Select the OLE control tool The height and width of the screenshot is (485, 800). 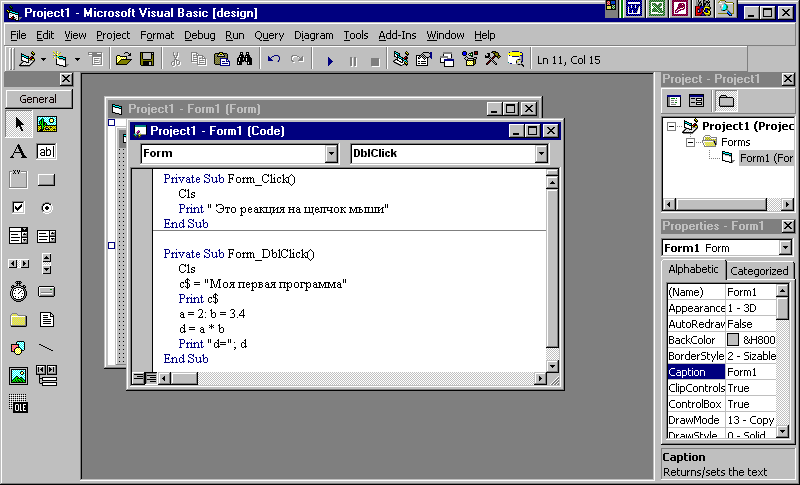pyautogui.click(x=18, y=404)
